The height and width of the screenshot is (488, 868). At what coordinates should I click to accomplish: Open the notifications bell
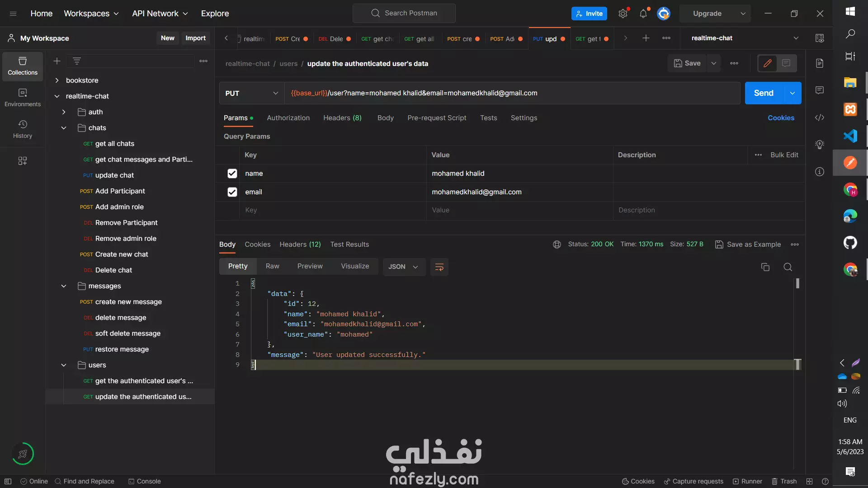pyautogui.click(x=643, y=14)
